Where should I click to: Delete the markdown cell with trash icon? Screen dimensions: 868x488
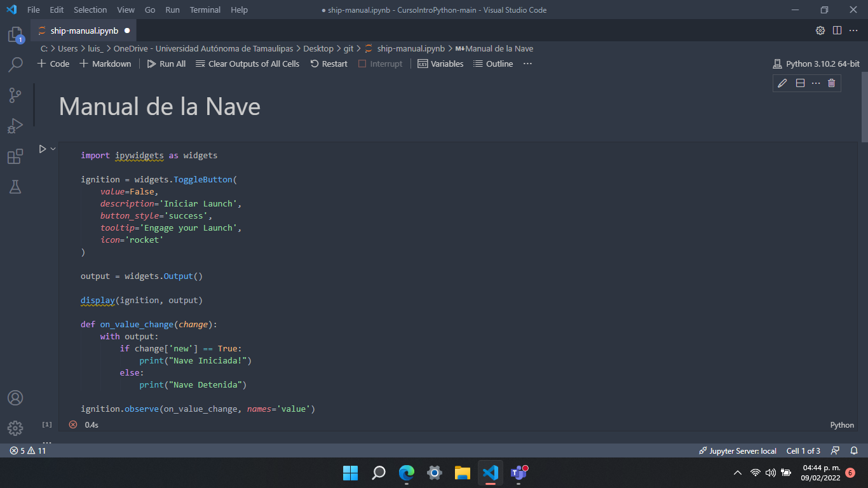point(832,83)
